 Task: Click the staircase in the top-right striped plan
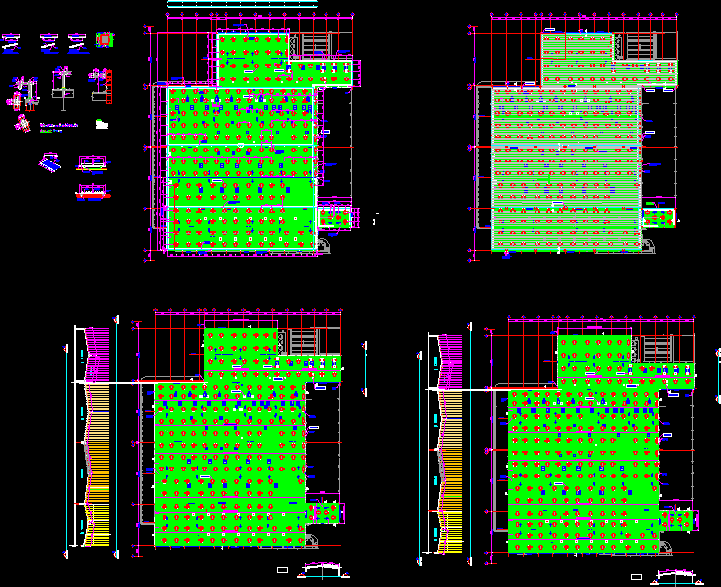pos(636,45)
